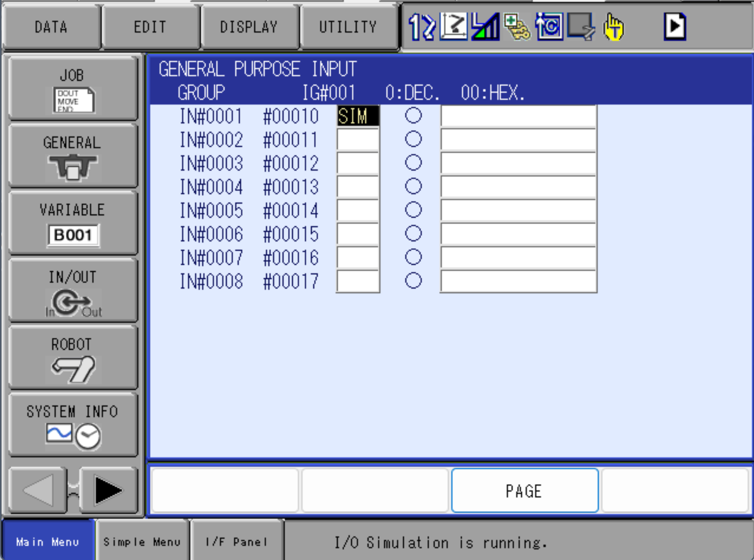This screenshot has width=754, height=560.
Task: Click the name field of IN#0001
Action: 518,116
